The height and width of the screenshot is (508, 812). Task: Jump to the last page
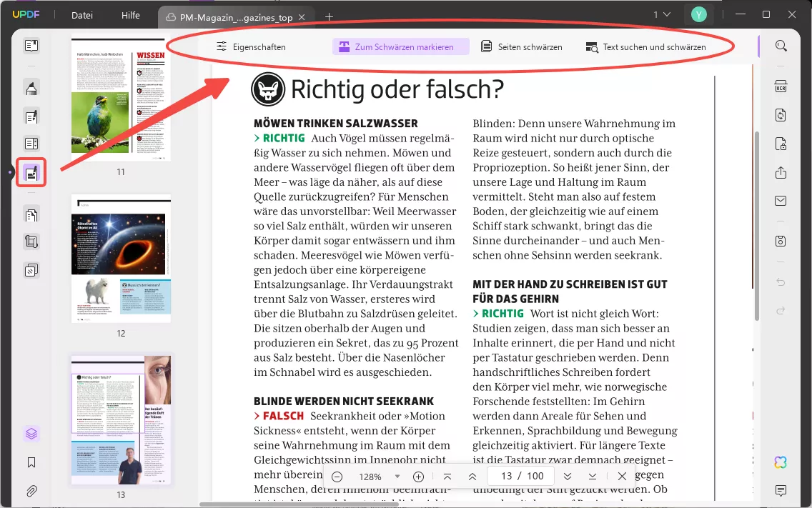[593, 477]
